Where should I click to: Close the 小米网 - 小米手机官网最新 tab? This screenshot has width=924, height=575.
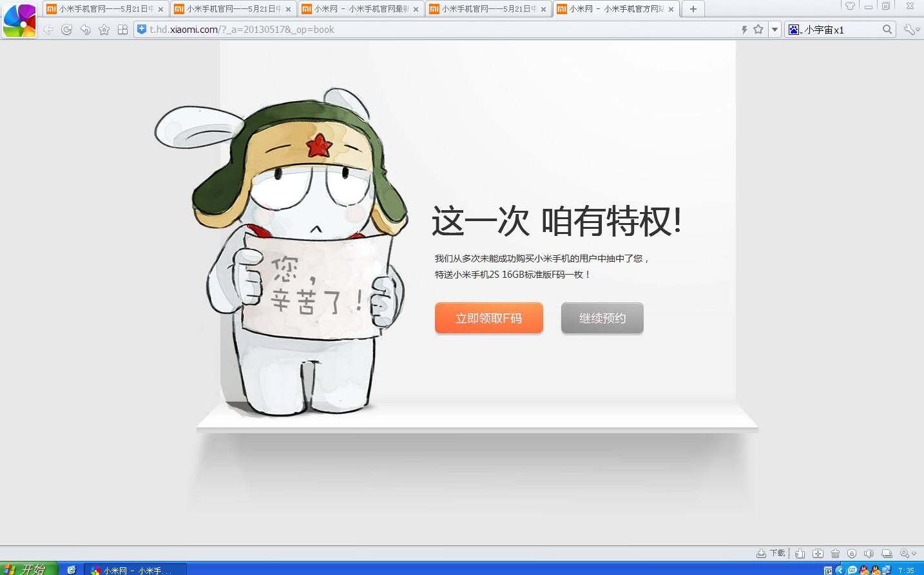[x=416, y=10]
